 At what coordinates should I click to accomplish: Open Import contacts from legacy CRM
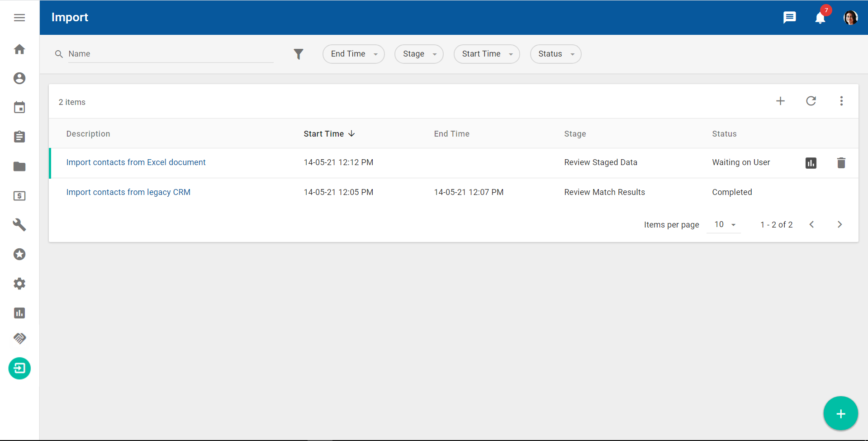coord(128,192)
